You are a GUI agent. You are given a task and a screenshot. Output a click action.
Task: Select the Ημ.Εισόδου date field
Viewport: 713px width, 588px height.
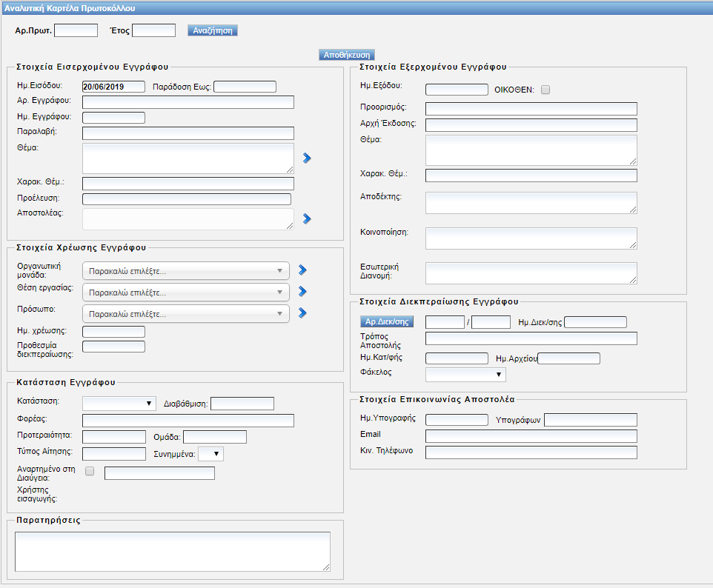pyautogui.click(x=113, y=87)
